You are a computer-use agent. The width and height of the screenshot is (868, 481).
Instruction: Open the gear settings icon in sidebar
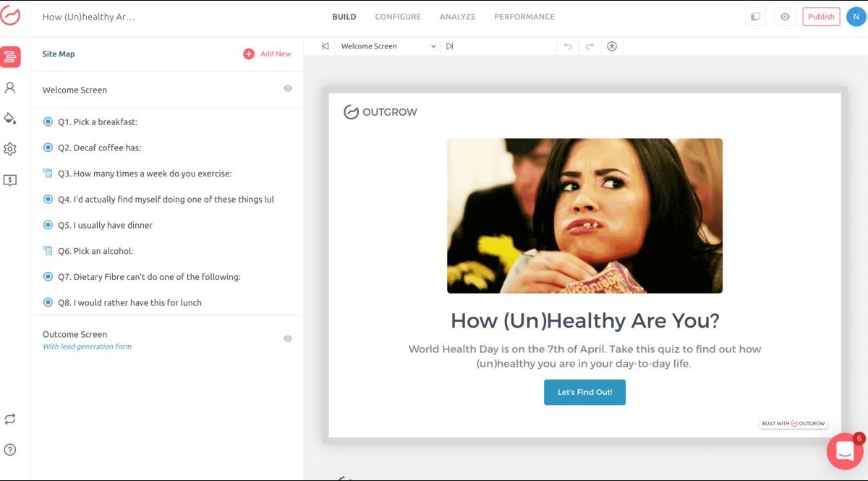(x=10, y=149)
